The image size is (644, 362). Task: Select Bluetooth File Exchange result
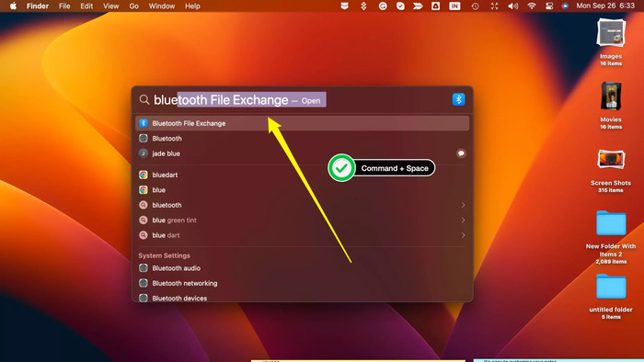pos(302,123)
